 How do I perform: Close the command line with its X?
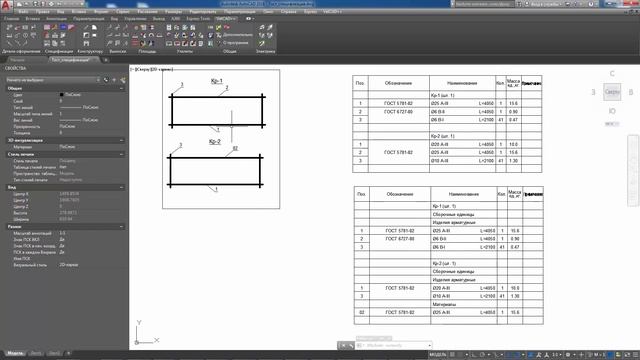pyautogui.click(x=343, y=346)
